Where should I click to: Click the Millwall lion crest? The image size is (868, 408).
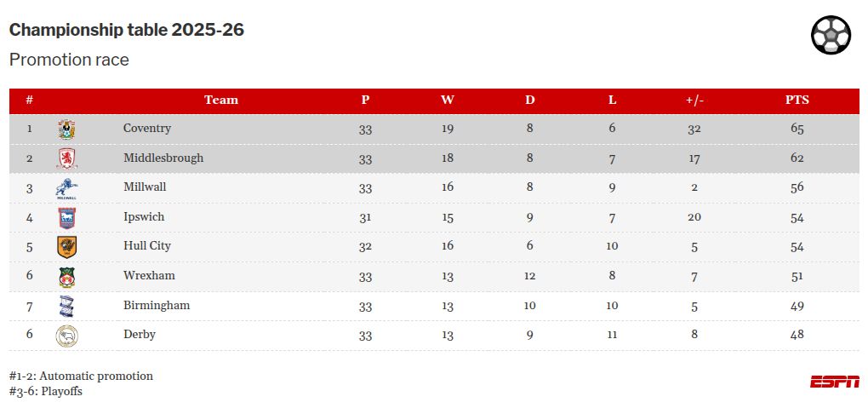point(66,188)
